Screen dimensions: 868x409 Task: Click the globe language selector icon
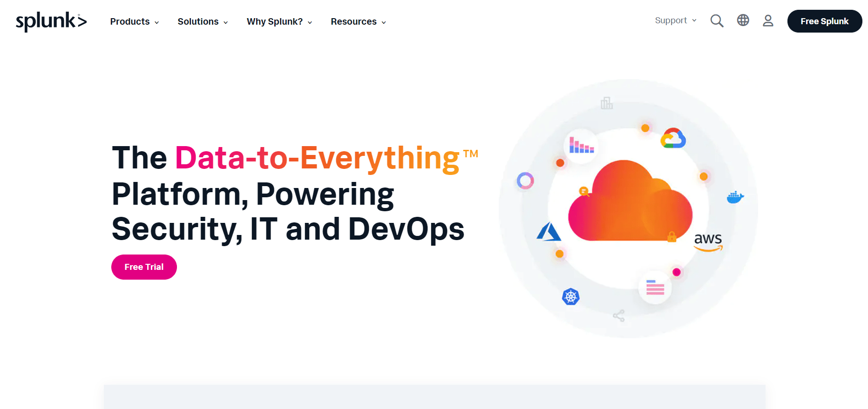point(743,20)
